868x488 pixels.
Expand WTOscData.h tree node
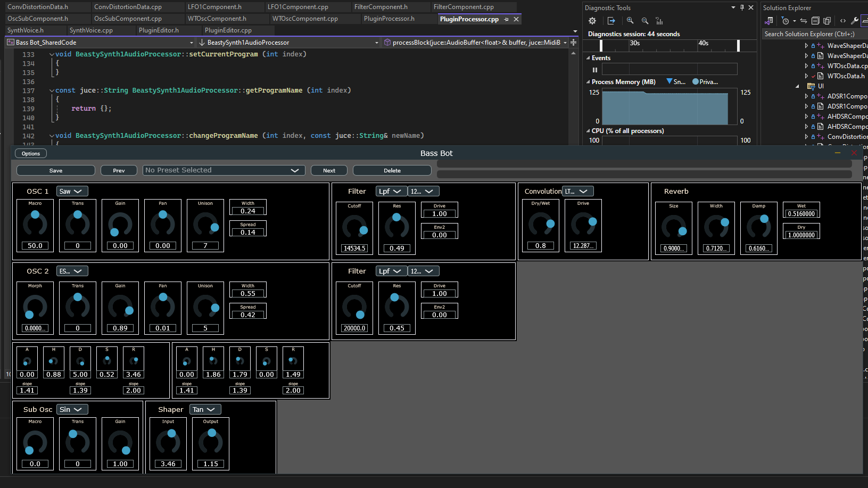pyautogui.click(x=806, y=76)
